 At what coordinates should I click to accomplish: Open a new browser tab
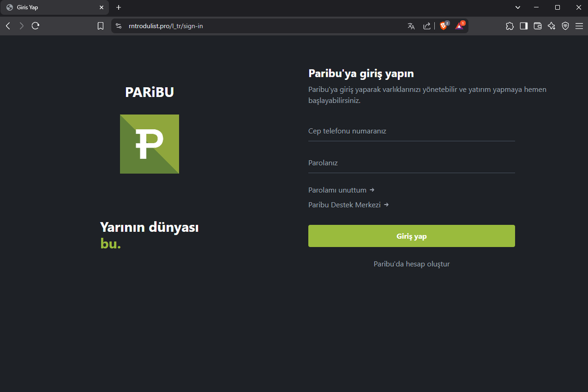click(x=118, y=7)
